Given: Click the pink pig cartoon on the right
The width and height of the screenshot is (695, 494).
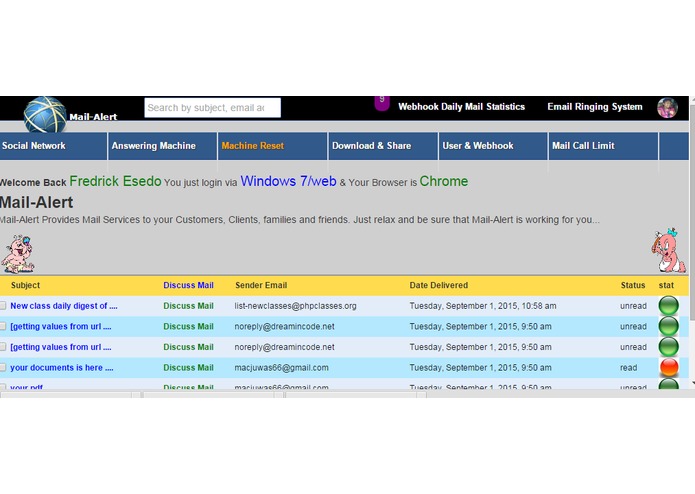Looking at the screenshot, I should (x=668, y=251).
